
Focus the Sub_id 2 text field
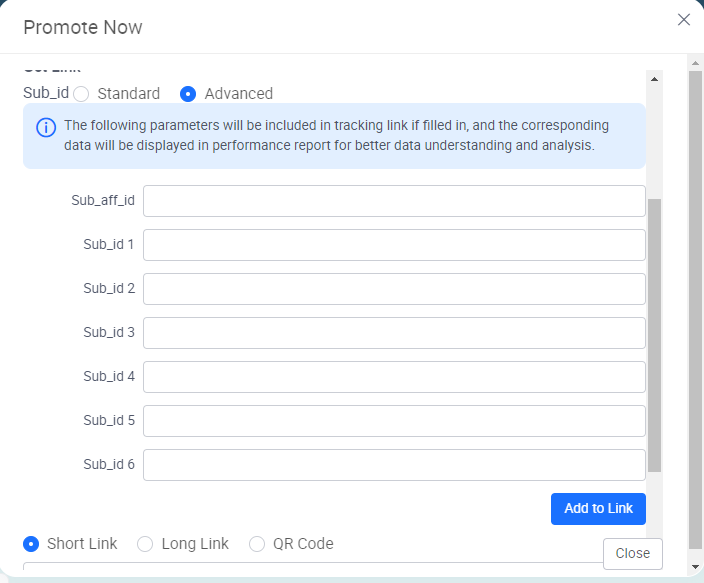click(x=394, y=289)
